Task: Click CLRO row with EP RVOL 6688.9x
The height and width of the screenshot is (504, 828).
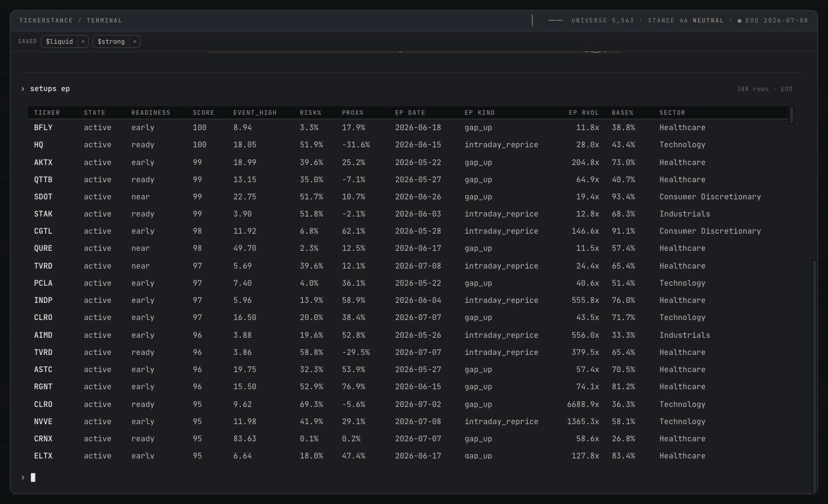Action: (408, 405)
